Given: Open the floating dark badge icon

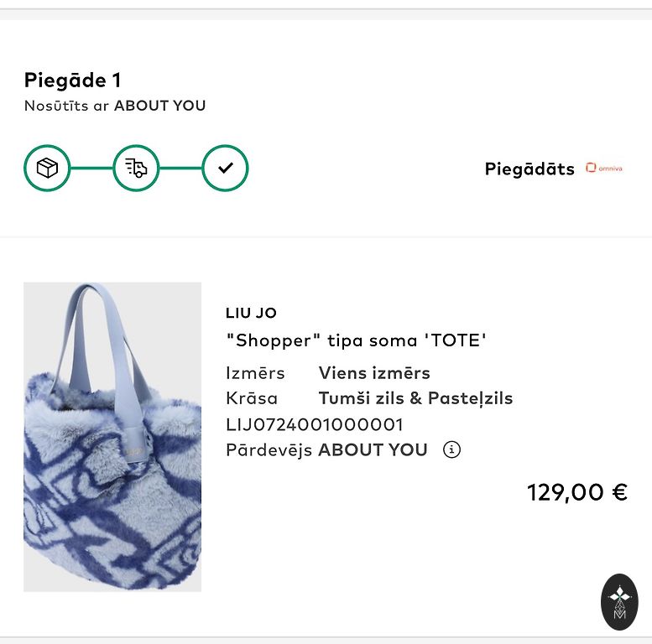Looking at the screenshot, I should tap(619, 602).
